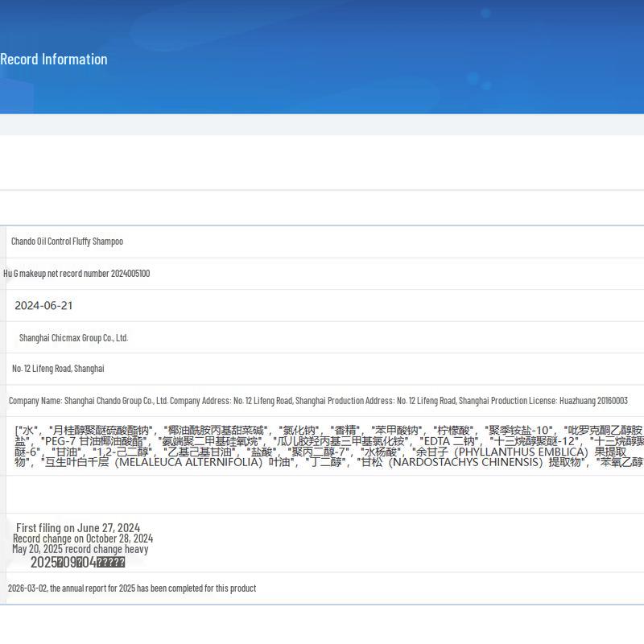Click First filing on June 27, 2024
The height and width of the screenshot is (644, 644).
click(x=78, y=528)
